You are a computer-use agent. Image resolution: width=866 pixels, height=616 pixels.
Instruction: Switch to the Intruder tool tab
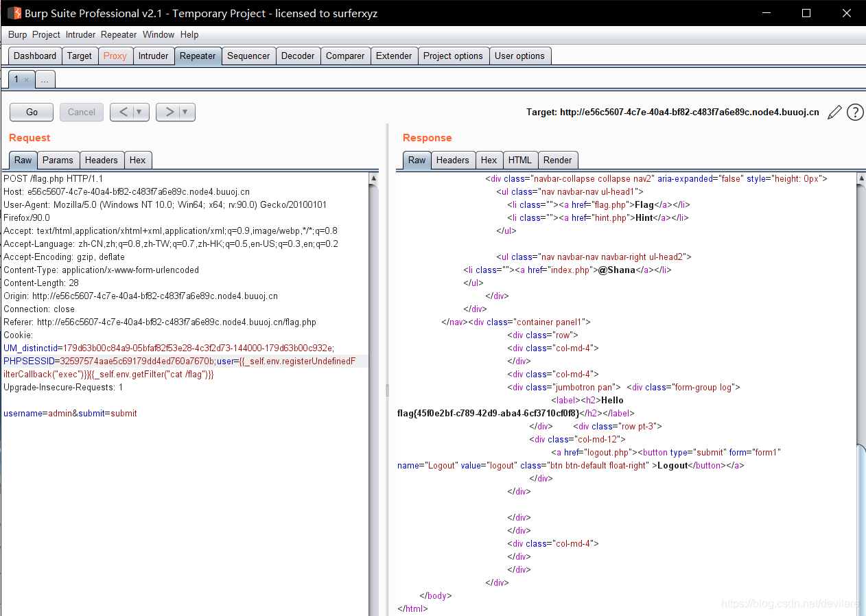click(x=153, y=56)
